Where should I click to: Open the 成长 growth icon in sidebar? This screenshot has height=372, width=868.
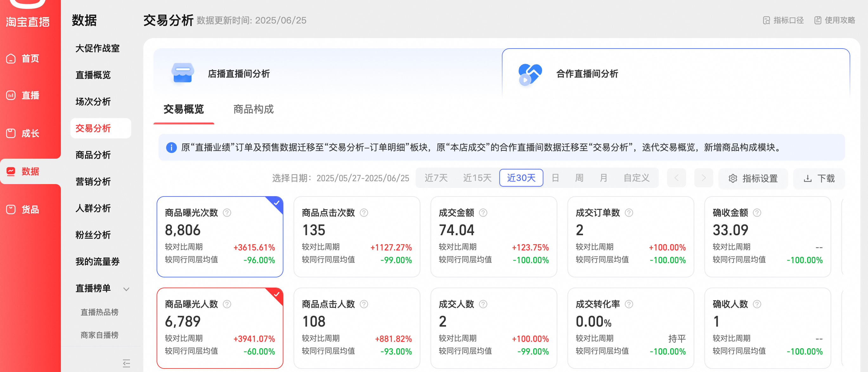(x=11, y=134)
